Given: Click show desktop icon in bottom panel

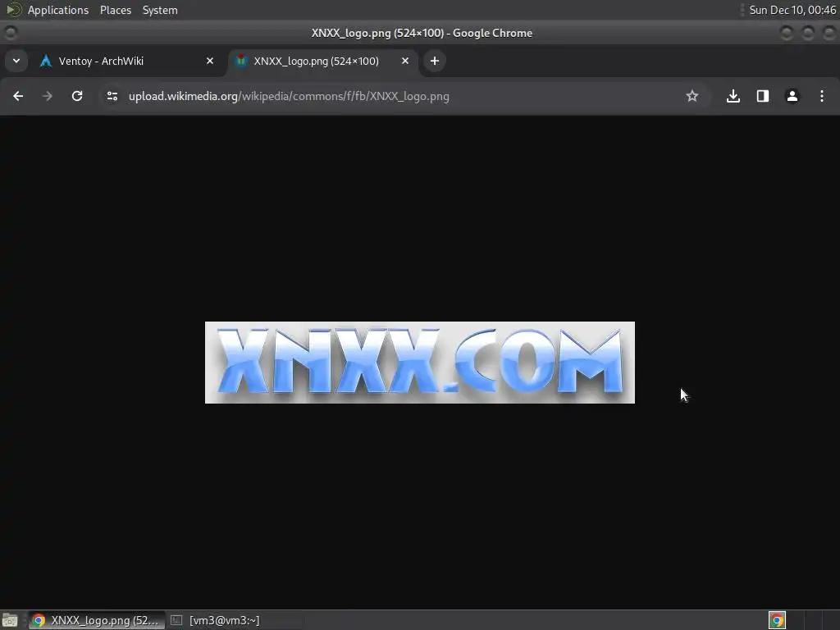Looking at the screenshot, I should tap(10, 620).
